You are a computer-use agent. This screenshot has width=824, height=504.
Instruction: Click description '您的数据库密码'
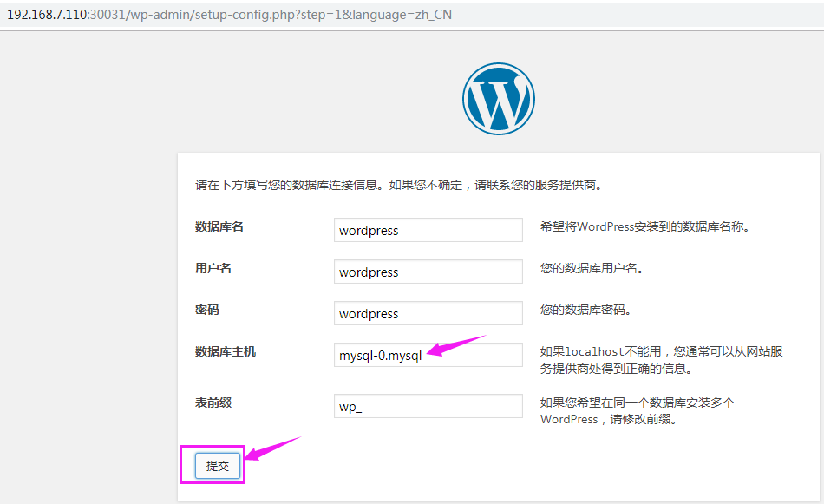pos(585,310)
